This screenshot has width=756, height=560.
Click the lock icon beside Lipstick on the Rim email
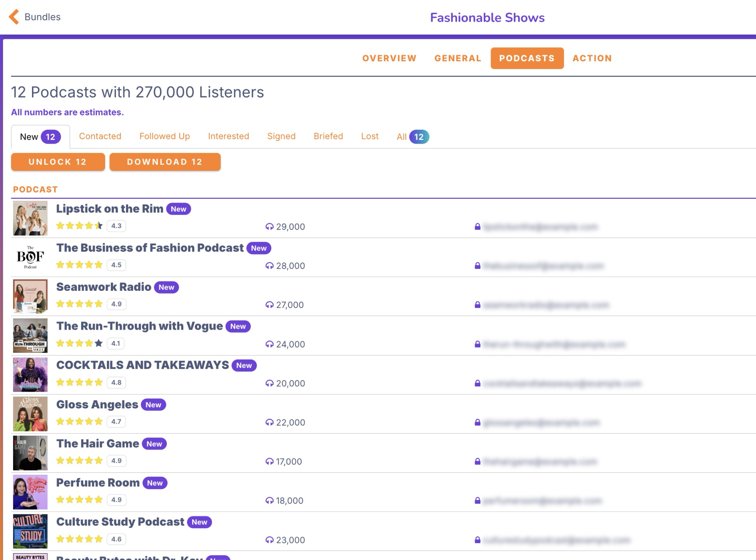coord(477,227)
